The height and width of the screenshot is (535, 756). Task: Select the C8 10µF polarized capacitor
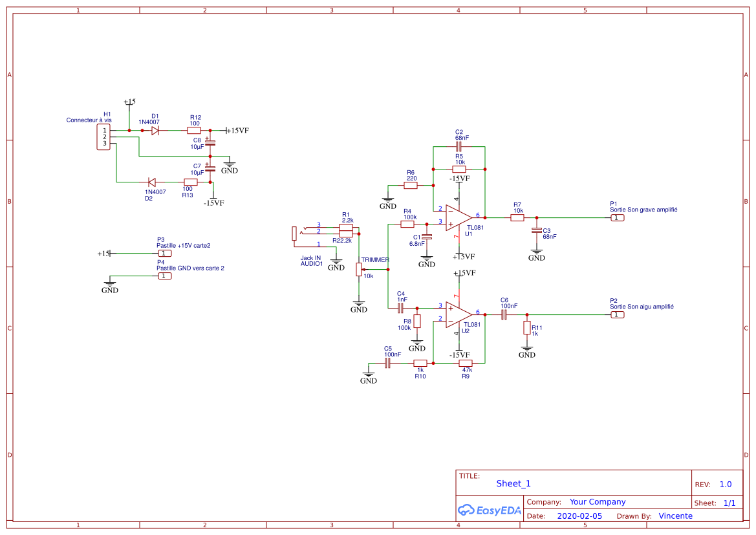coord(210,143)
